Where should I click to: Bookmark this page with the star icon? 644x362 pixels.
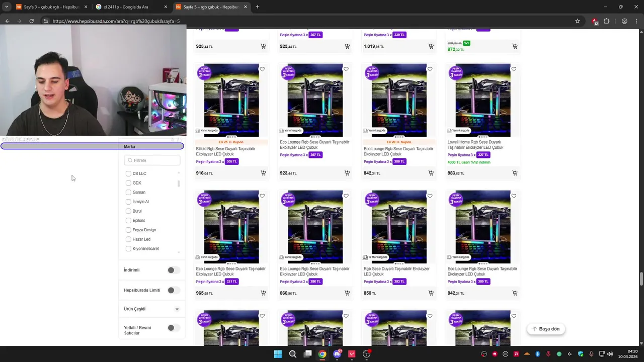(x=578, y=21)
